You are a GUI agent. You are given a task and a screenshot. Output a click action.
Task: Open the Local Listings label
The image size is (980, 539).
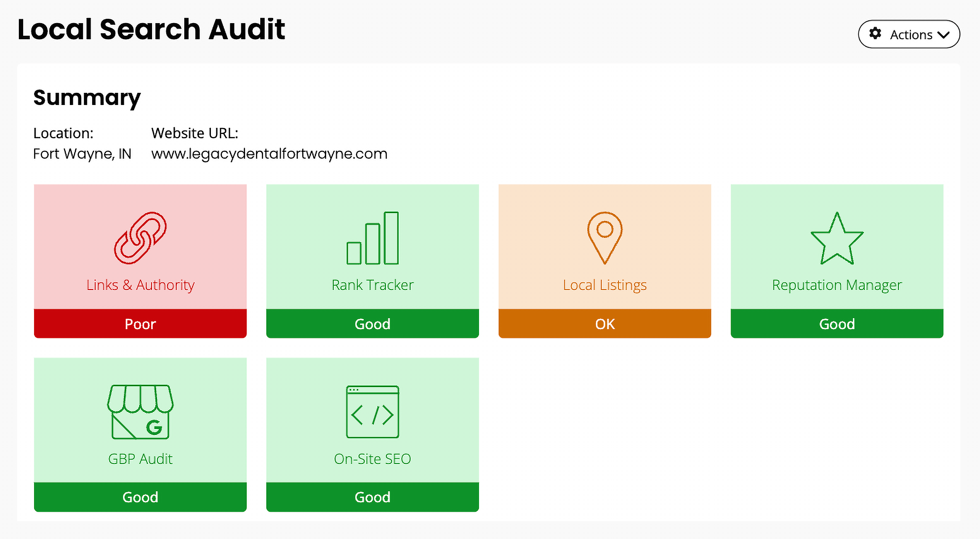click(605, 285)
